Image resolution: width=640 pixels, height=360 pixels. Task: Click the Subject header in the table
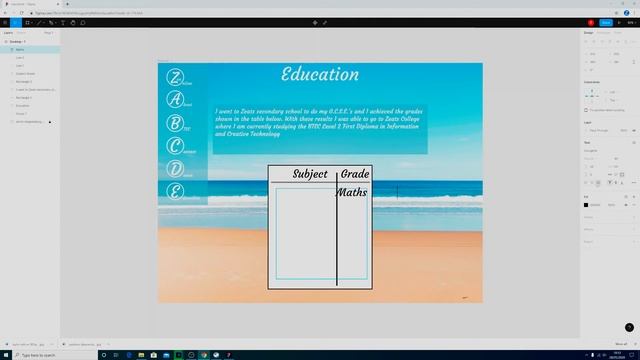click(310, 174)
